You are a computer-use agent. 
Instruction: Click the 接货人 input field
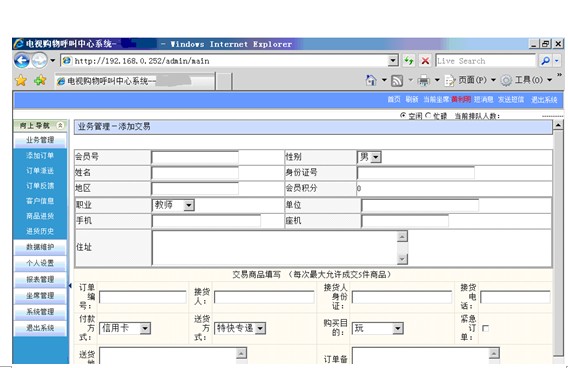pyautogui.click(x=264, y=297)
